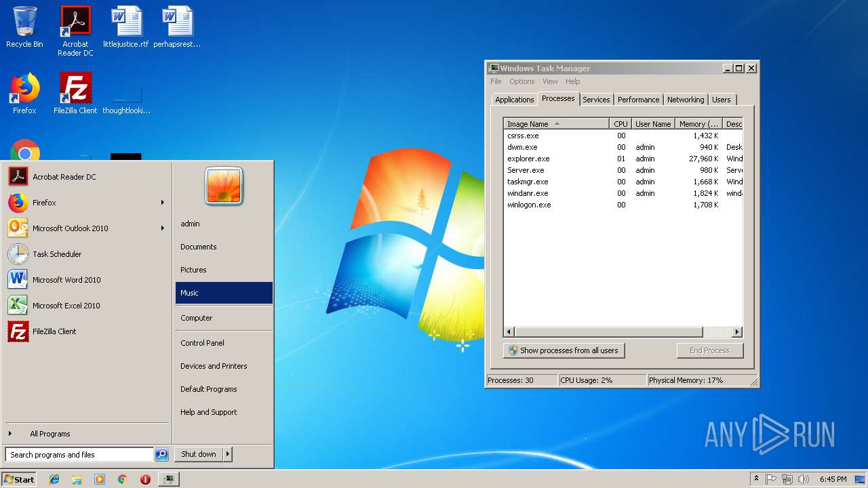Launch Microsoft Excel 2010 from Start menu
Viewport: 868px width, 488px height.
[86, 306]
